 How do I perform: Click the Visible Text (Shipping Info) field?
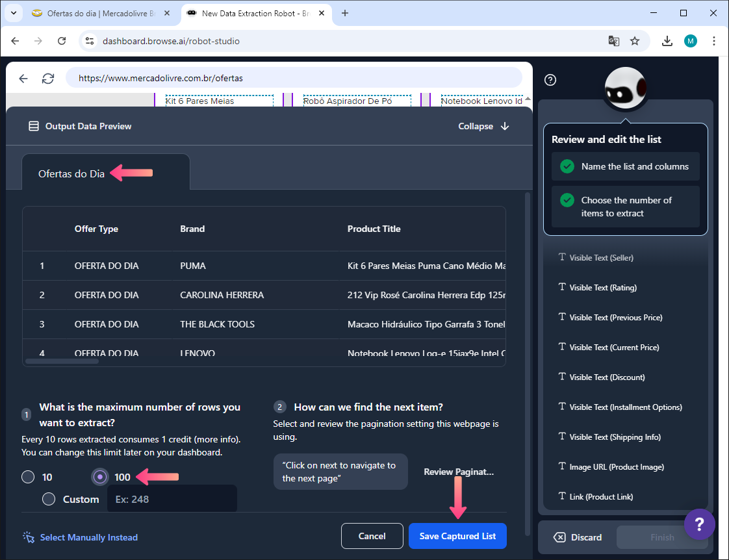click(x=609, y=437)
